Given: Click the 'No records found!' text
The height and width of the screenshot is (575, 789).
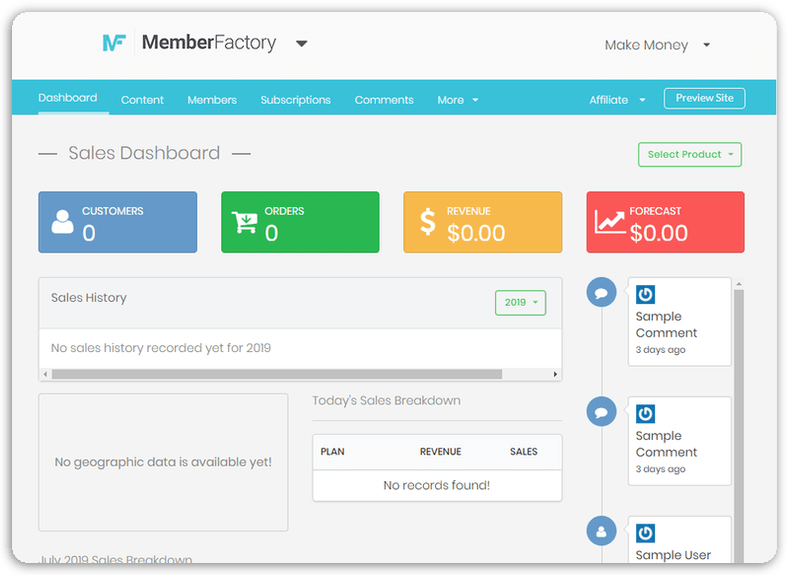Looking at the screenshot, I should tap(437, 485).
